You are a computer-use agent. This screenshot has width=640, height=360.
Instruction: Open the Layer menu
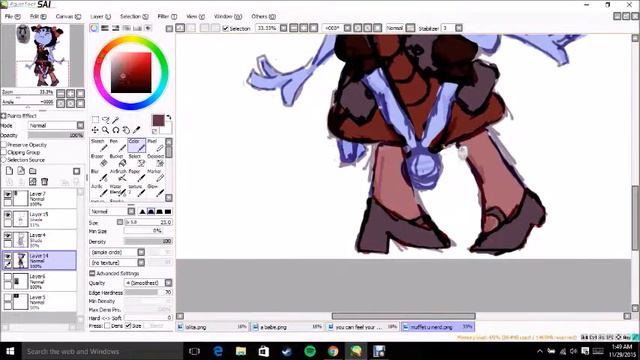tap(100, 16)
